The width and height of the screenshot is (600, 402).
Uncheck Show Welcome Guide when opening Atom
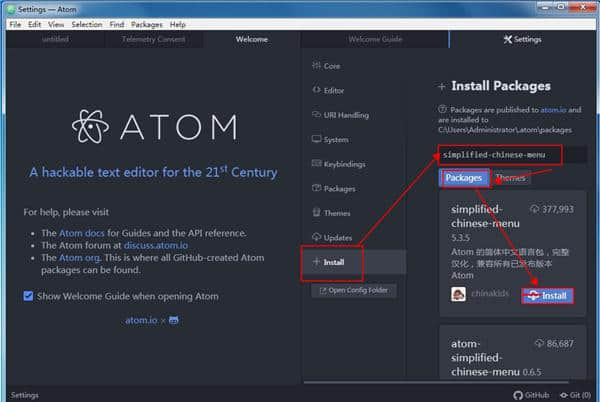point(29,296)
